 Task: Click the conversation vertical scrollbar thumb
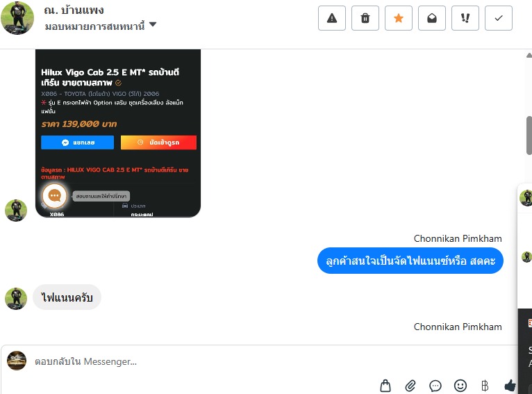click(x=529, y=136)
